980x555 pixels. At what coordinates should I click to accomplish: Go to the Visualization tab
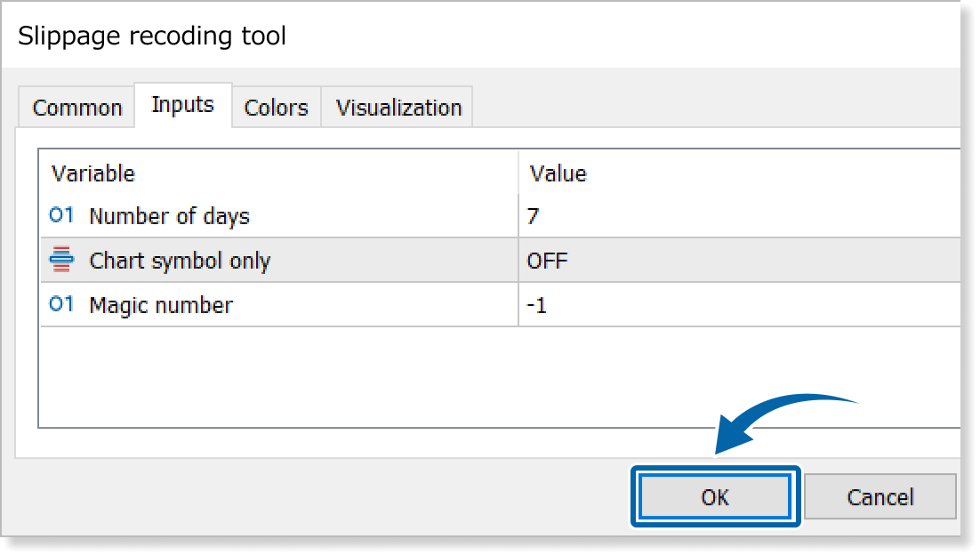(x=398, y=108)
